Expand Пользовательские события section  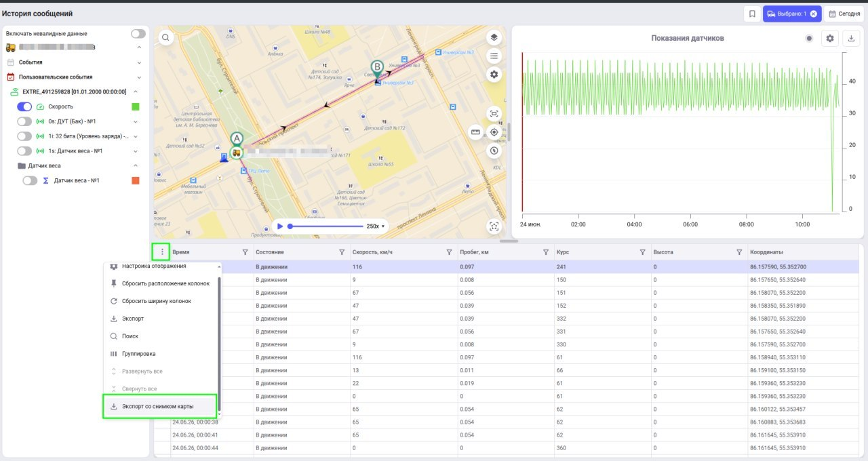(x=139, y=77)
